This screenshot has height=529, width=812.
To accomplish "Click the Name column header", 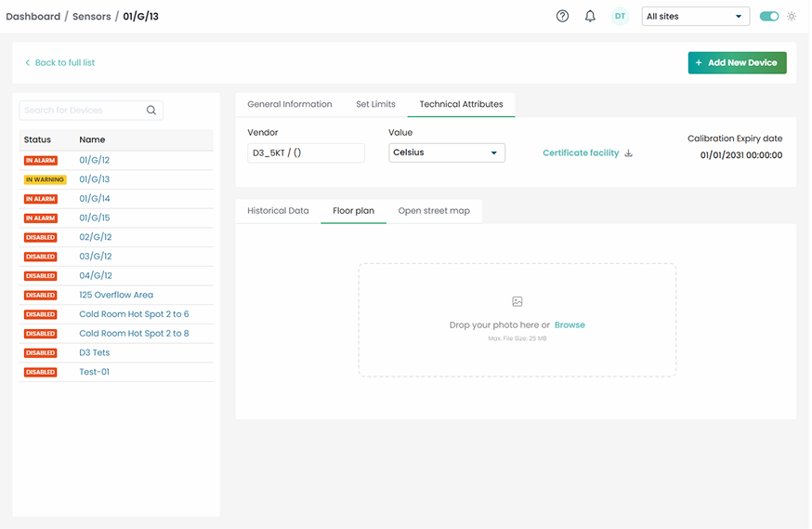I will (92, 139).
